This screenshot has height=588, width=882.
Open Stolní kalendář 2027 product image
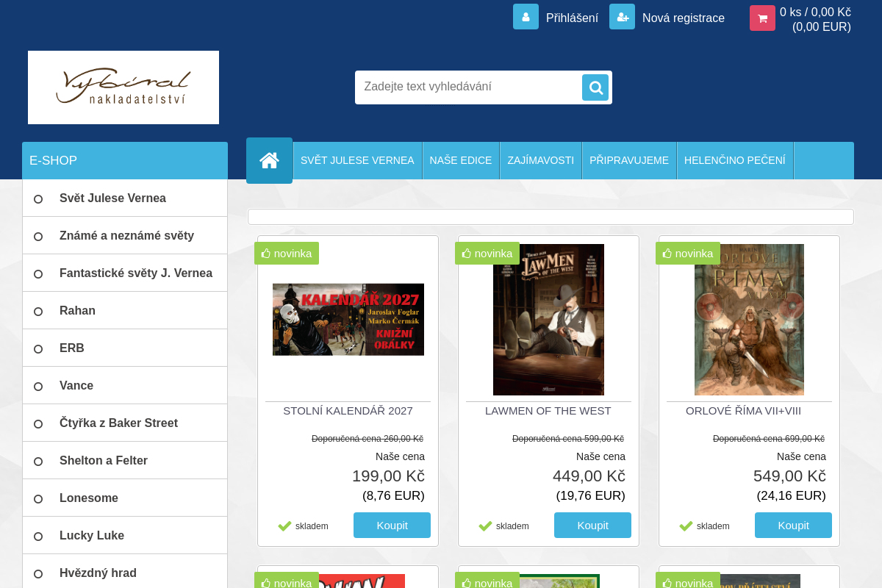pos(348,320)
